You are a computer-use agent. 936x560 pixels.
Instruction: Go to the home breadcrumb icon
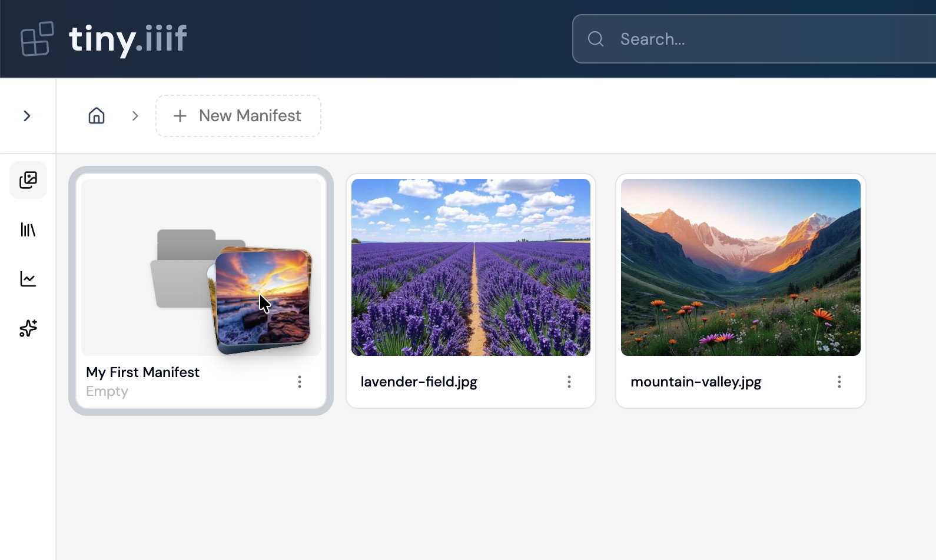pyautogui.click(x=97, y=116)
